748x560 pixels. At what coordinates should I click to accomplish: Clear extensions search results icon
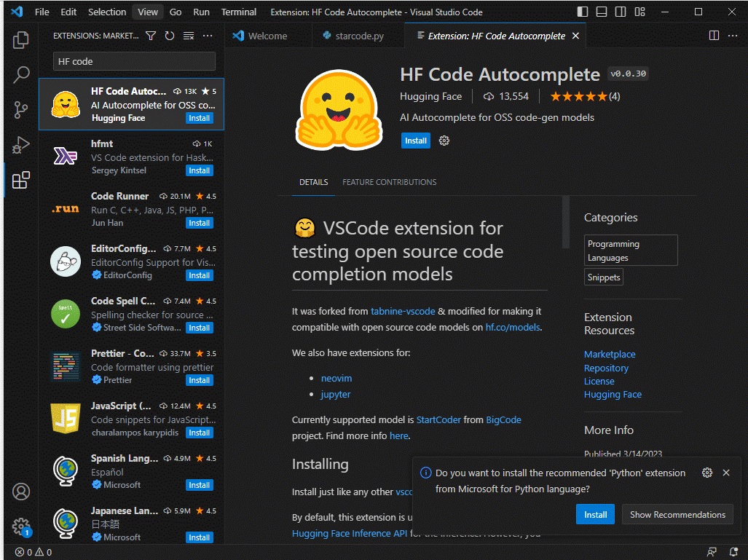pyautogui.click(x=189, y=36)
